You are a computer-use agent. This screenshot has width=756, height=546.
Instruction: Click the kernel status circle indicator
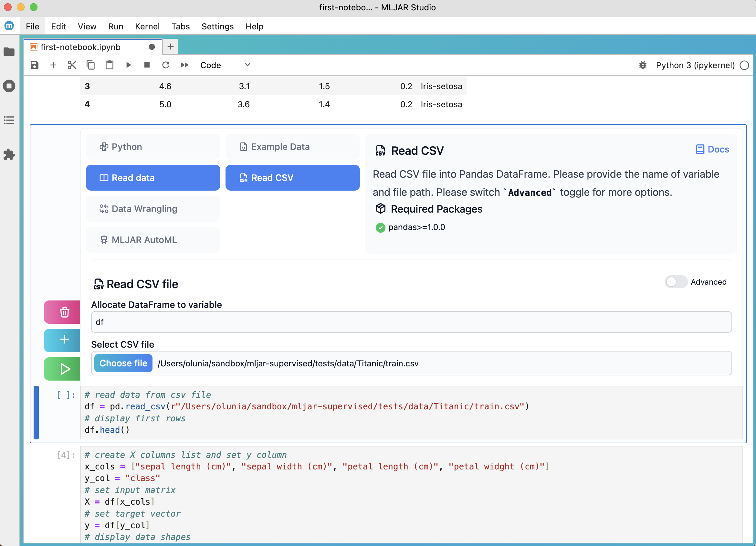(744, 65)
